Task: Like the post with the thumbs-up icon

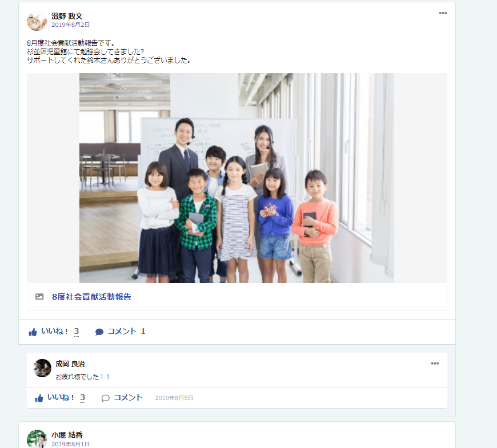Action: pyautogui.click(x=33, y=332)
